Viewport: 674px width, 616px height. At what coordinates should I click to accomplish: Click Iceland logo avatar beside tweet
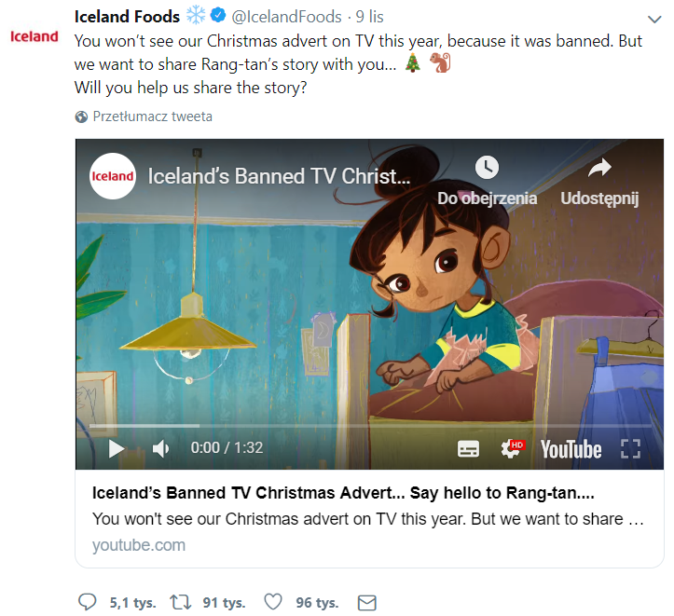click(x=34, y=36)
